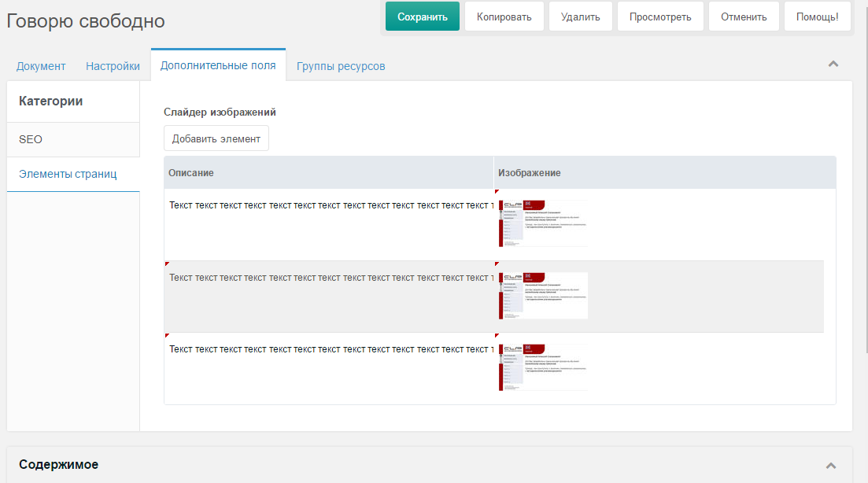Click the Отменить button
This screenshot has width=868, height=483.
744,17
